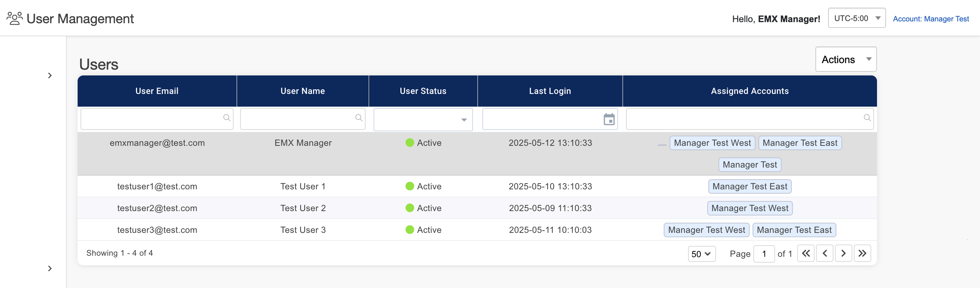Click Manager Test East tag for Test User 1

(749, 186)
